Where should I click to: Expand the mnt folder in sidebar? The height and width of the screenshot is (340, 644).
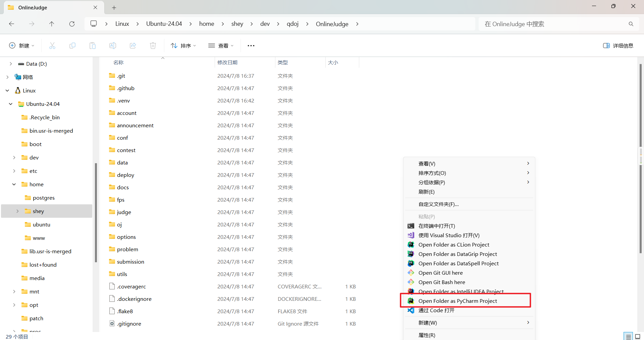(14, 291)
